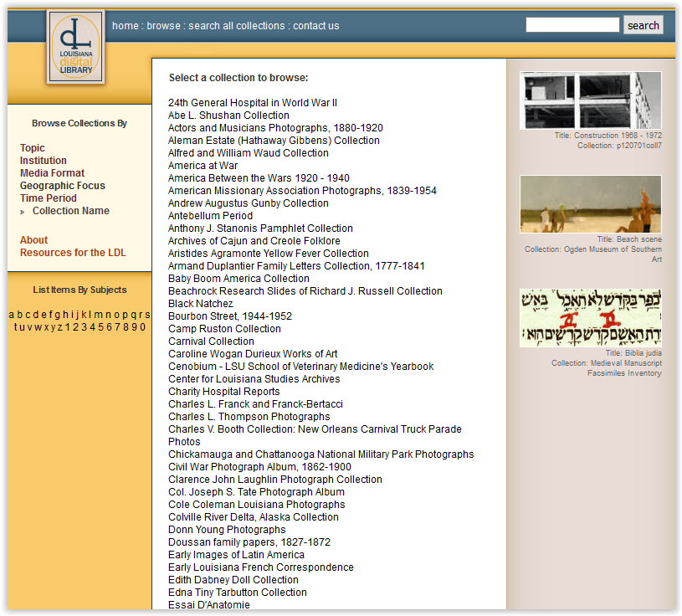The height and width of the screenshot is (616, 682).
Task: List subjects starting with letter s
Action: (147, 315)
